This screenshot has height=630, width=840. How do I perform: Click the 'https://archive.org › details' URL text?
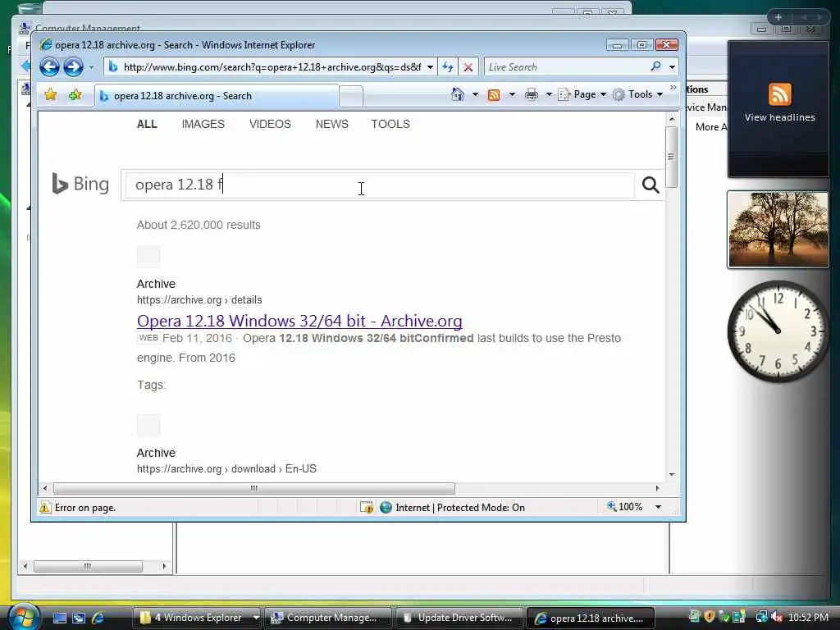coord(199,300)
